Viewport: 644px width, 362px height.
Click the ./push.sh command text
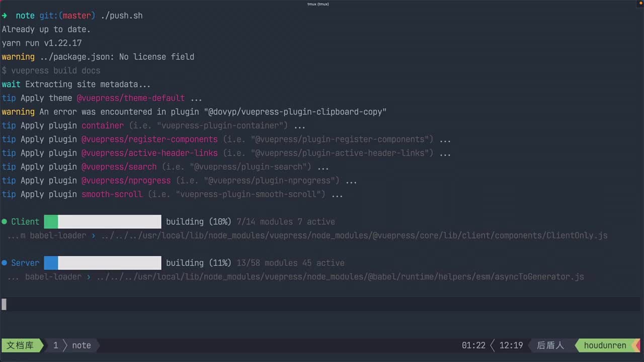click(122, 16)
